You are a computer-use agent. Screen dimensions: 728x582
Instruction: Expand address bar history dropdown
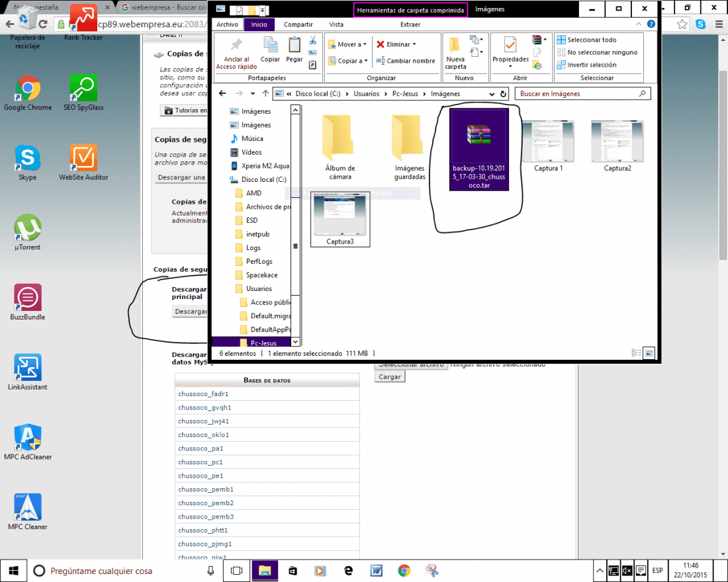(x=492, y=94)
